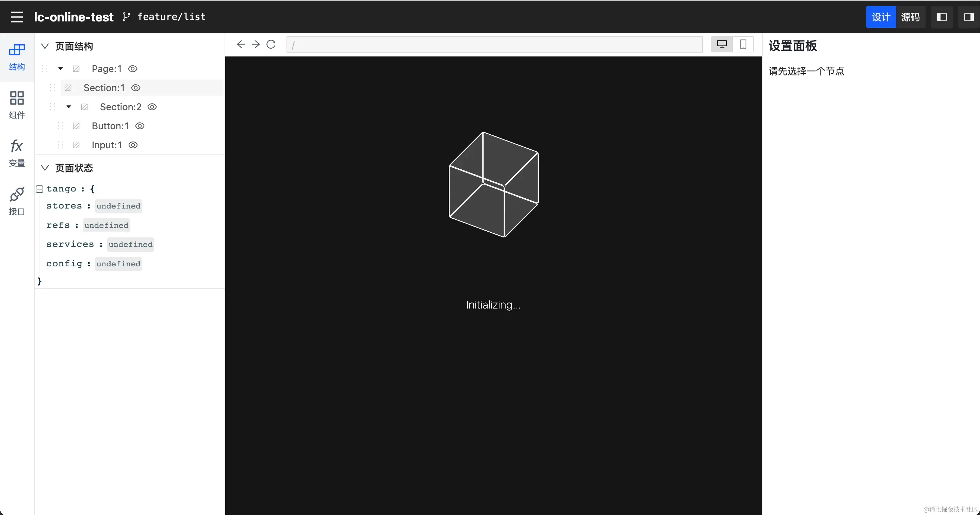Toggle the left sidebar panel
The height and width of the screenshot is (515, 980).
click(942, 17)
